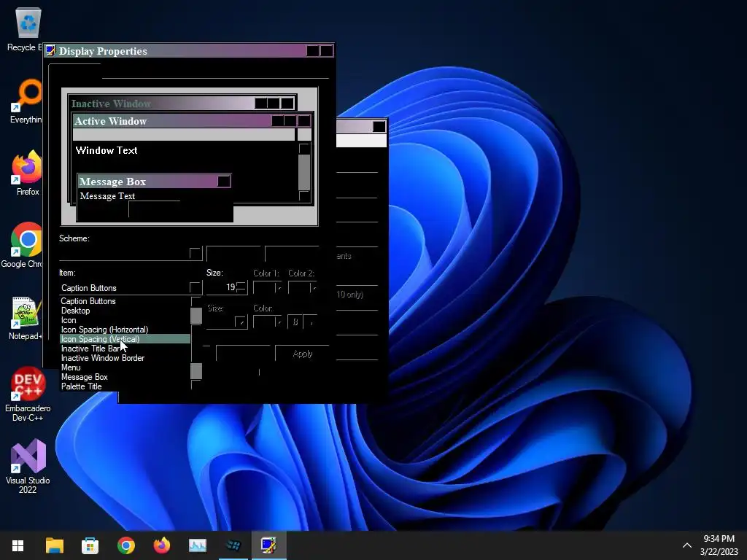Select the Everything search desktop shortcut
The height and width of the screenshot is (560, 747).
[28, 101]
